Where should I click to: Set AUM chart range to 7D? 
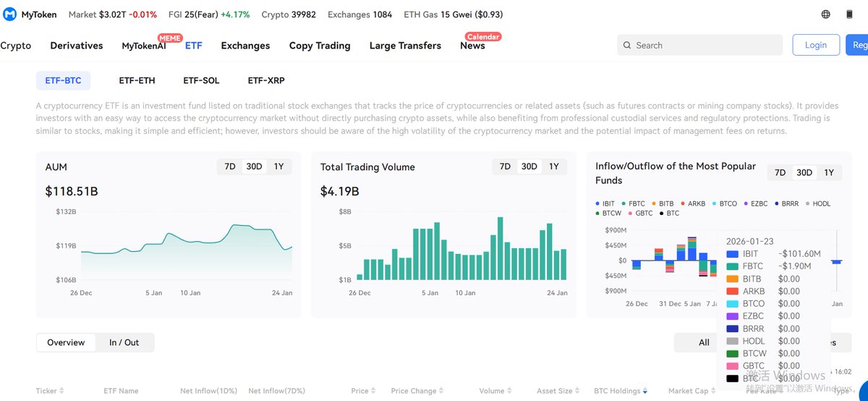point(230,166)
